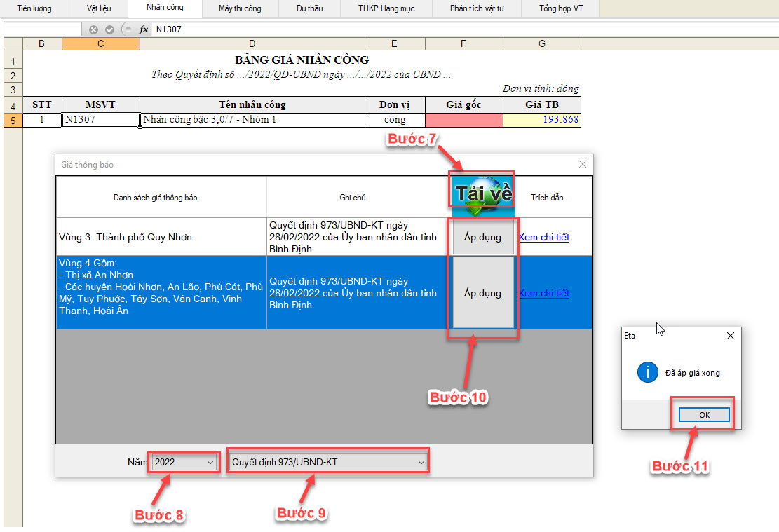Cancel entry with formula bar X icon
The image size is (779, 532).
(93, 29)
